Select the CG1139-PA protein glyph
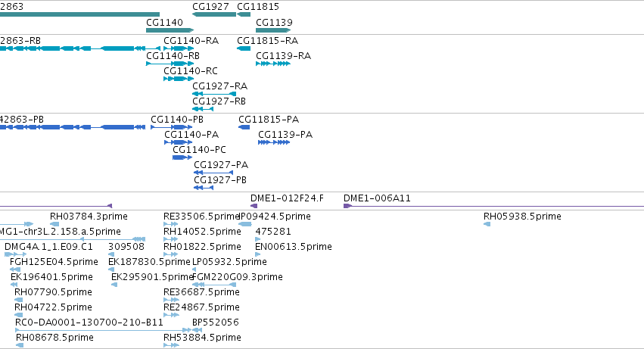Viewport: 644px width, 349px height. [274, 142]
